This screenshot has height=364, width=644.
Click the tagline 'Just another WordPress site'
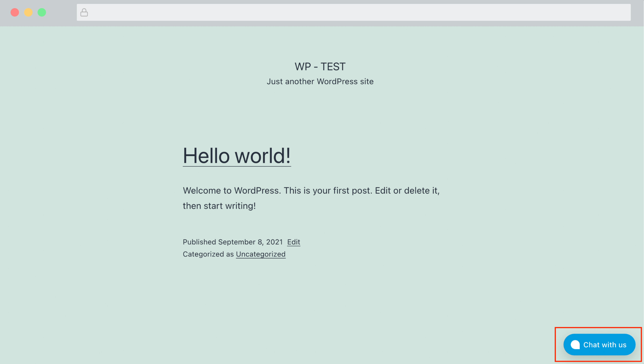pyautogui.click(x=320, y=82)
